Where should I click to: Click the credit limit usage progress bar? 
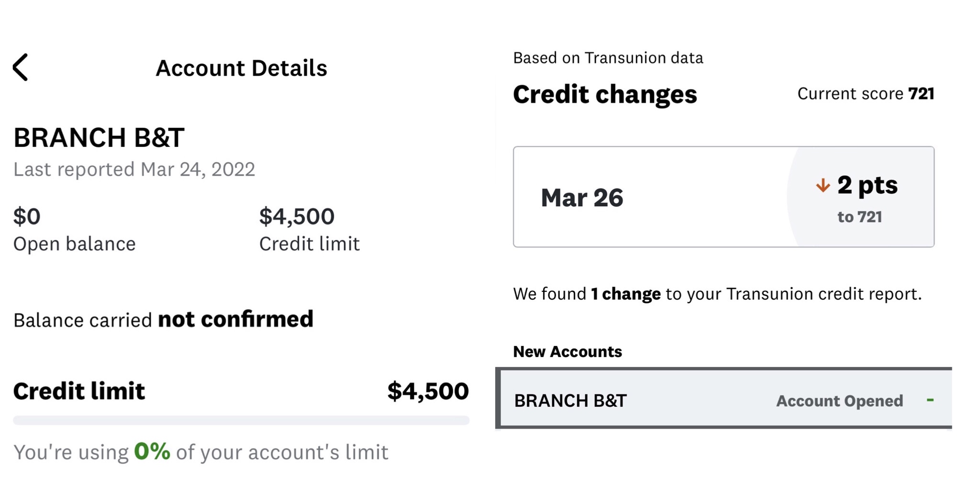point(241,420)
